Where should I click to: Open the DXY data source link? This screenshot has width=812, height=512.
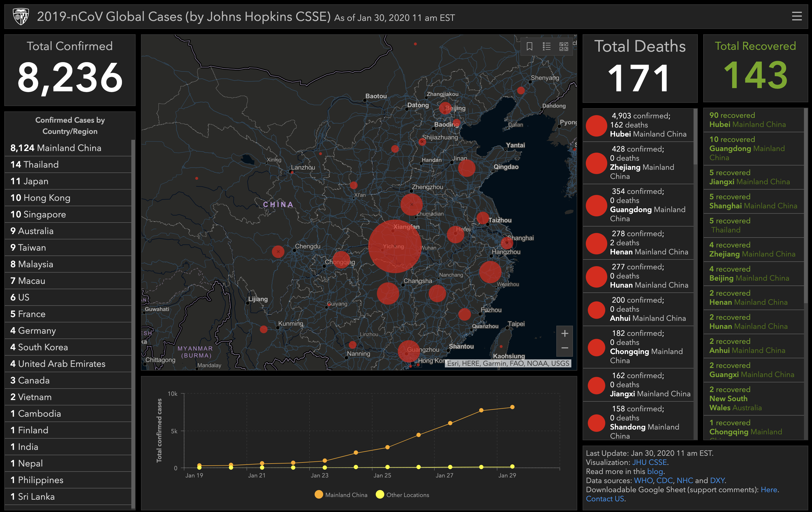coord(717,481)
